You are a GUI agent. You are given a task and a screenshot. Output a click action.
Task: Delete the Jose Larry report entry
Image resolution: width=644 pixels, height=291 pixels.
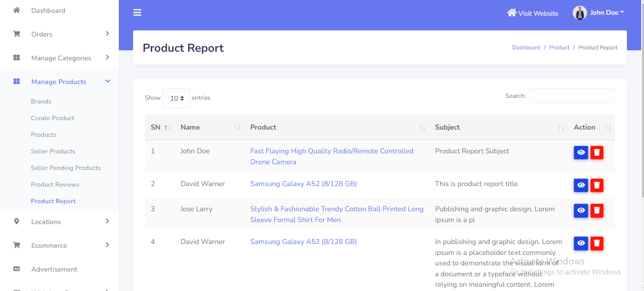pyautogui.click(x=597, y=210)
